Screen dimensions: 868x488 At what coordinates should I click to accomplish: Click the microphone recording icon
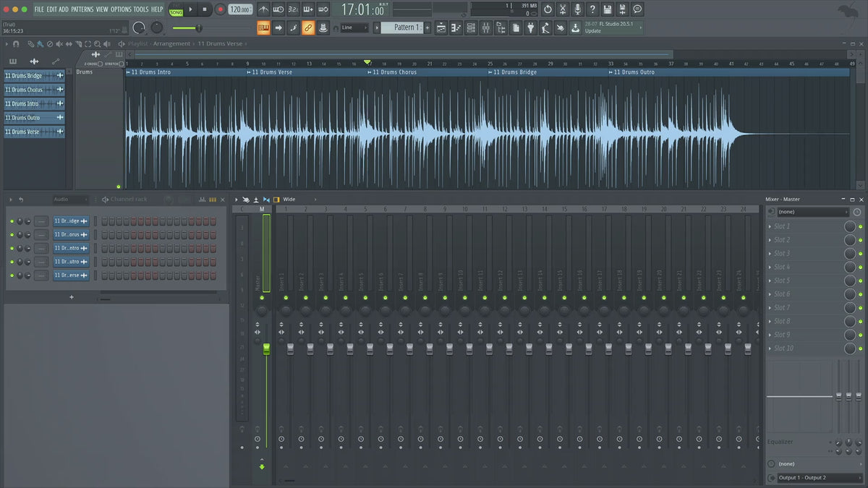pos(577,9)
